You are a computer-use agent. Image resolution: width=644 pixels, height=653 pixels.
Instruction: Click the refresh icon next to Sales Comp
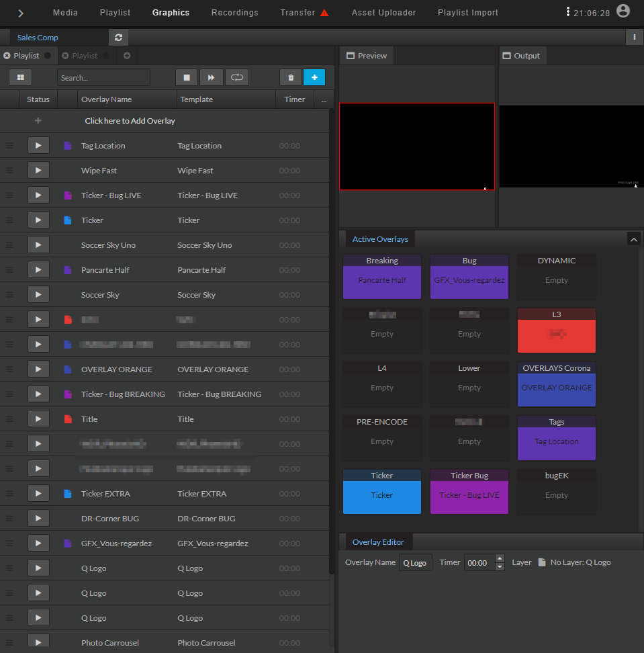pos(118,37)
